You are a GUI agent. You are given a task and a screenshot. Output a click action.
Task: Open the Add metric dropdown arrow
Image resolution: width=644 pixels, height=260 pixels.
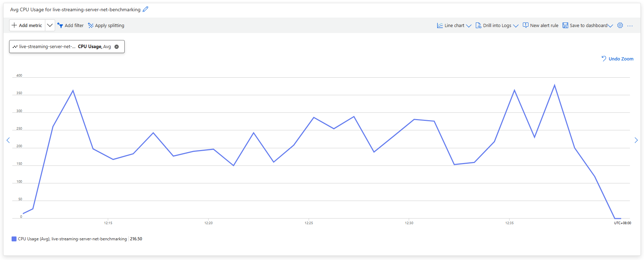pos(50,25)
